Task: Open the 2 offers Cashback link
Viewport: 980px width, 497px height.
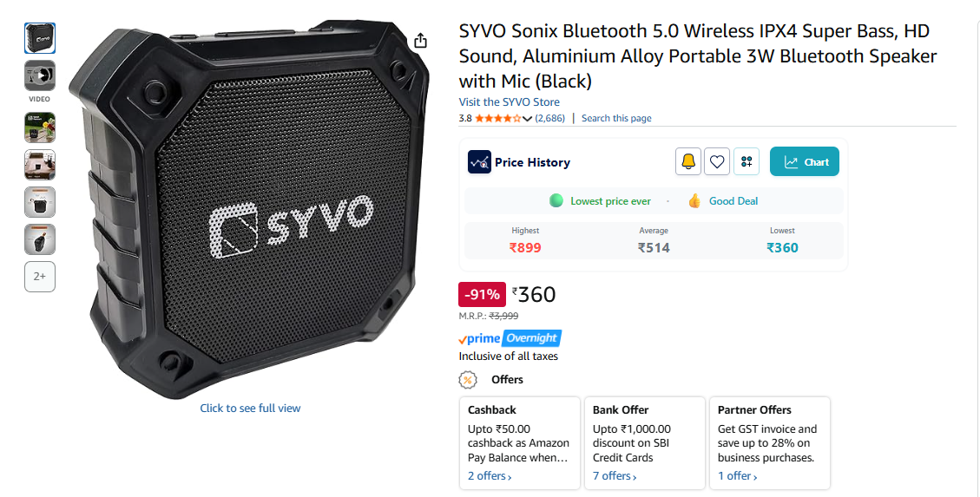Action: [490, 476]
